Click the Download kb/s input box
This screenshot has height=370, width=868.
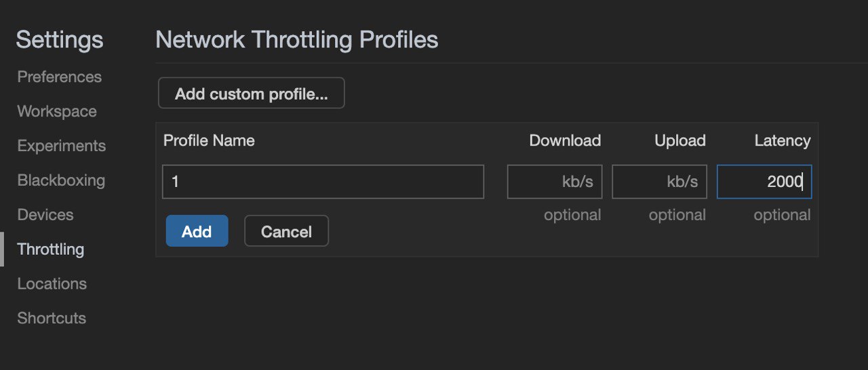[554, 182]
